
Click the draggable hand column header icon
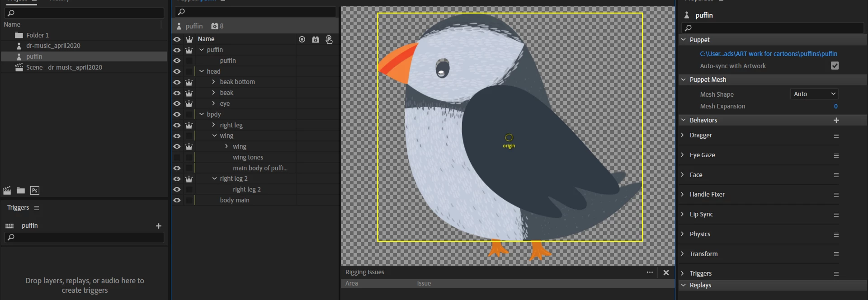(329, 39)
